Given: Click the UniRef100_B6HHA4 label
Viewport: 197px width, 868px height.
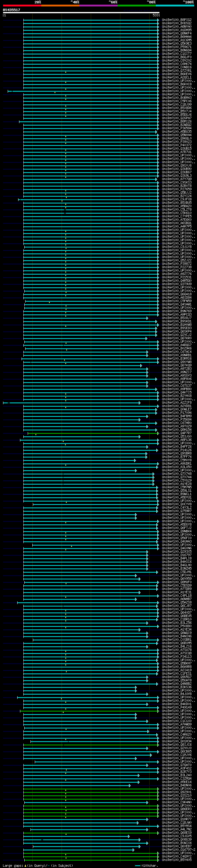Looking at the screenshot, I should pos(176,37).
